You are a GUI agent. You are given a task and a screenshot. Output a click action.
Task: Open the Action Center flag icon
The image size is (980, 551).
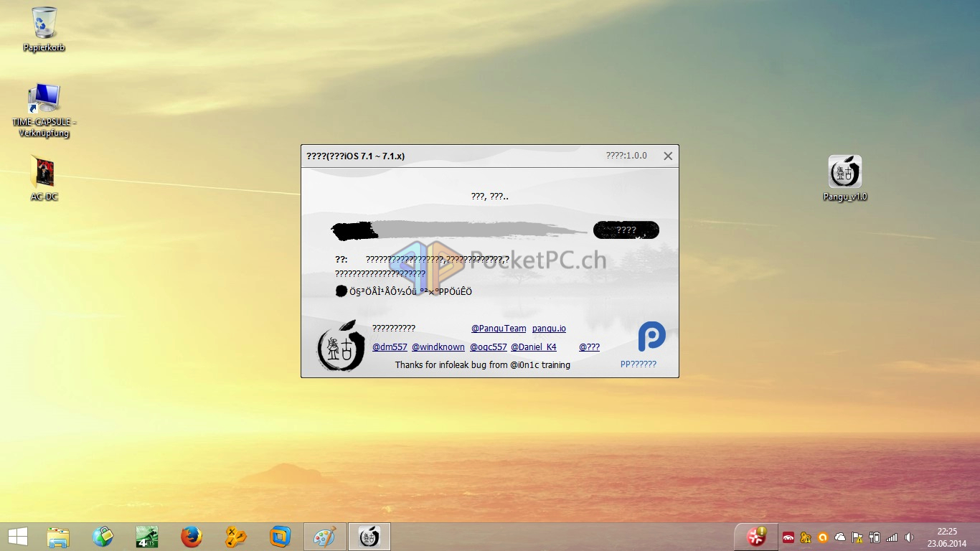pos(857,537)
